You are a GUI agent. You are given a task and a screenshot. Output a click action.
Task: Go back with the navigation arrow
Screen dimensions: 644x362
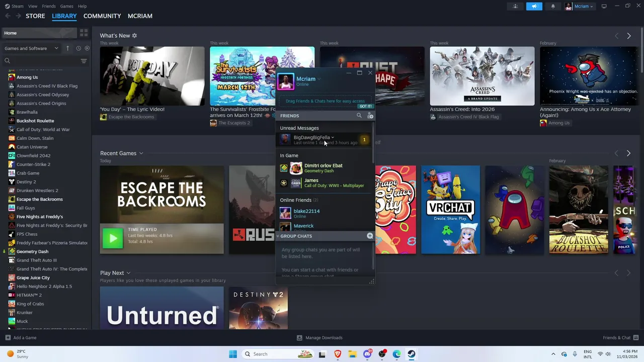pyautogui.click(x=8, y=16)
